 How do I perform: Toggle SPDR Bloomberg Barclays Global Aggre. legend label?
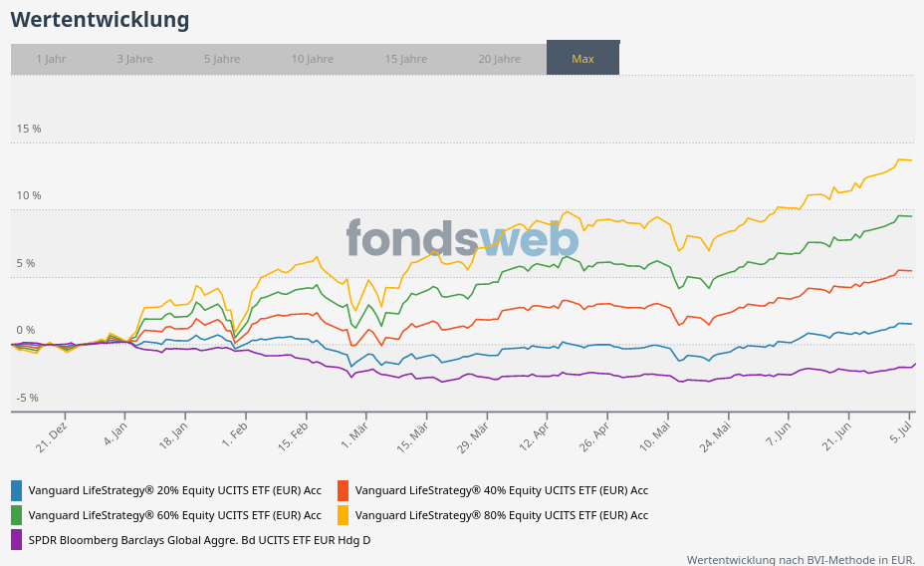click(x=200, y=540)
